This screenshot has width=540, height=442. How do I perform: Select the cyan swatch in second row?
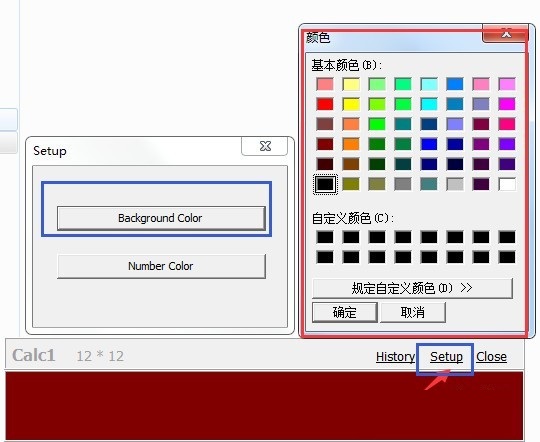click(429, 104)
